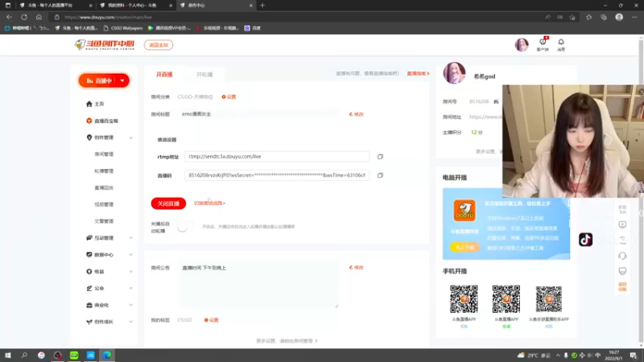Image resolution: width=644 pixels, height=362 pixels.
Task: Click the 直播码 input field
Action: [277, 175]
